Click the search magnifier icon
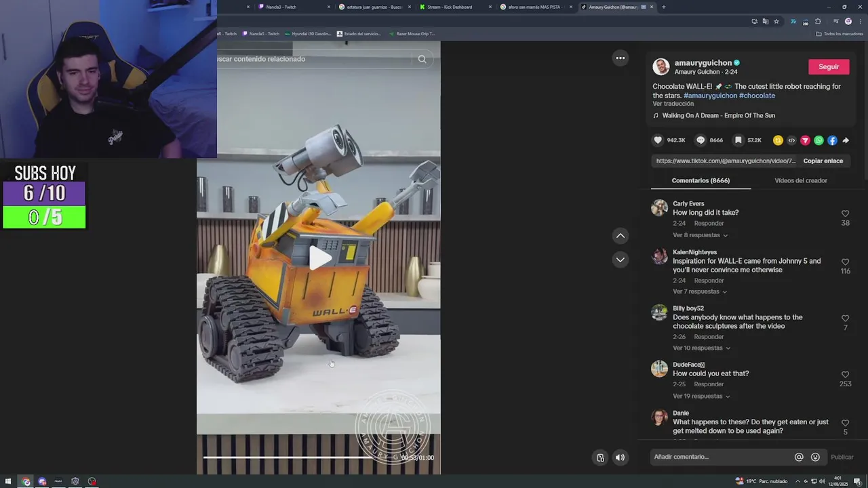 [422, 59]
